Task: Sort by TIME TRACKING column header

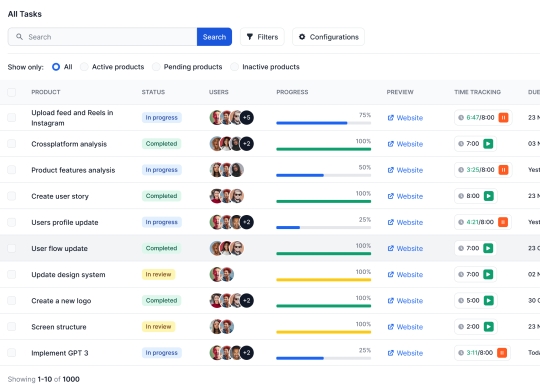Action: pos(477,92)
